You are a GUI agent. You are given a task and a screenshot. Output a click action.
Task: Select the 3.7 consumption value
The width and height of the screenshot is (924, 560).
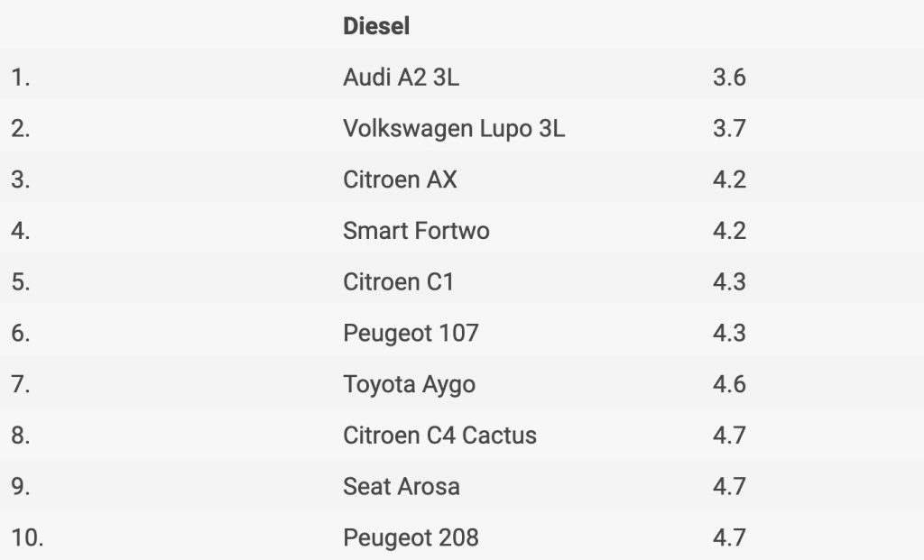[x=729, y=128]
